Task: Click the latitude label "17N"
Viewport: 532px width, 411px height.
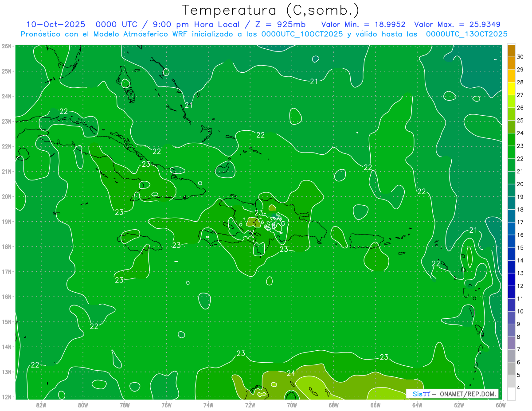Action: (7, 271)
